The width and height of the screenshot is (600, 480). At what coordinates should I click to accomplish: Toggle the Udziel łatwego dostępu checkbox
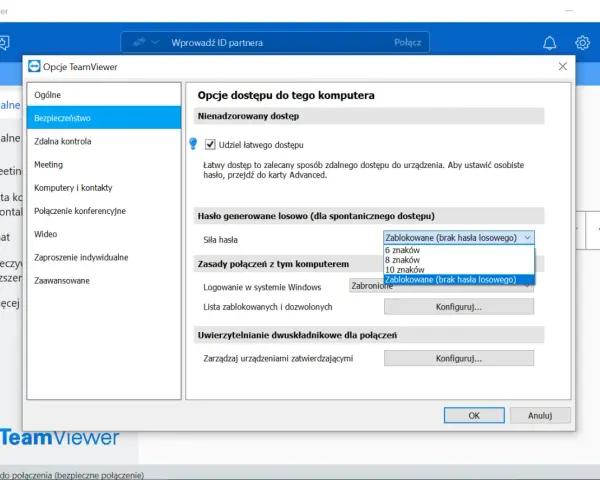pos(210,144)
